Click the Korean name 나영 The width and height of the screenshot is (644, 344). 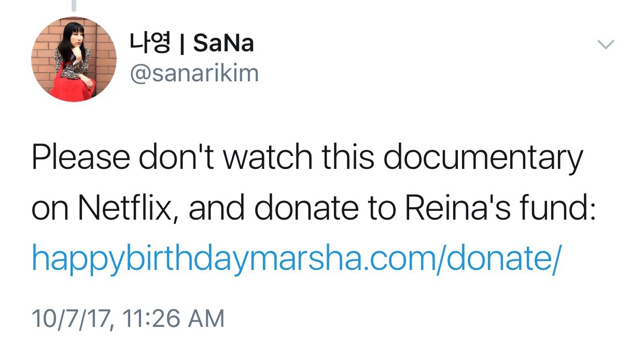coord(150,44)
